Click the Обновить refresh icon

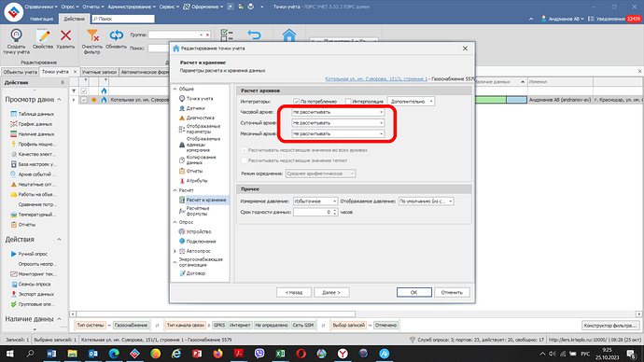117,35
